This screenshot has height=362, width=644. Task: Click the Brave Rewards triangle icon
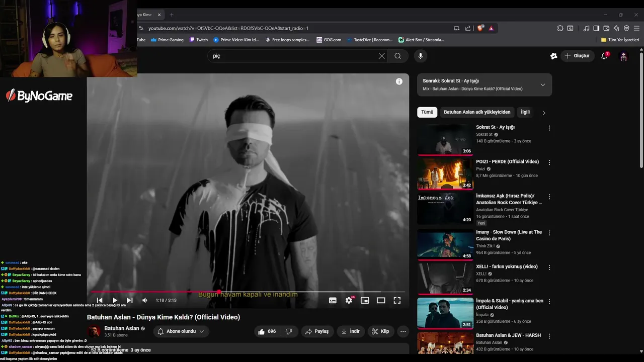[x=491, y=28]
